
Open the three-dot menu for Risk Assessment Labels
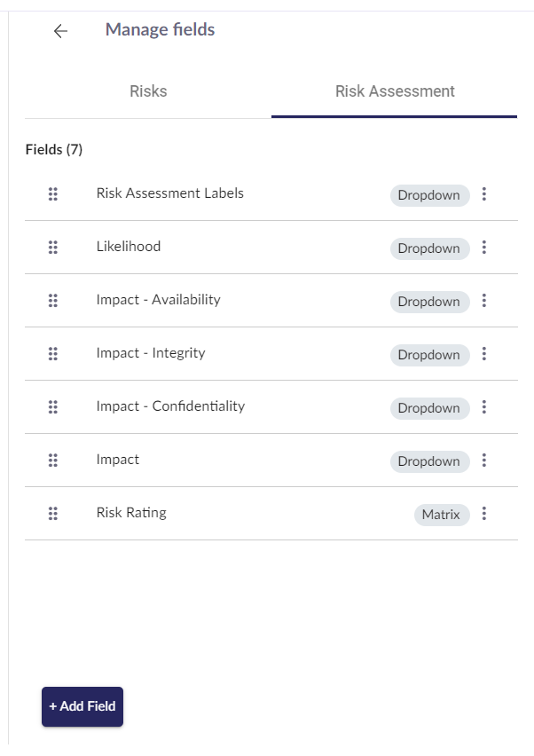(483, 194)
